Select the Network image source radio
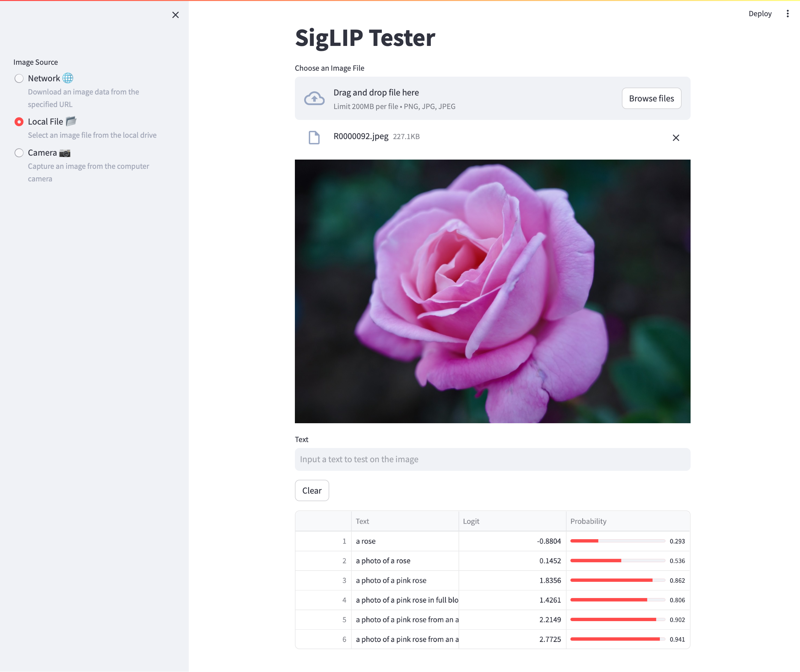Screen dimensions: 800x672 pyautogui.click(x=19, y=79)
